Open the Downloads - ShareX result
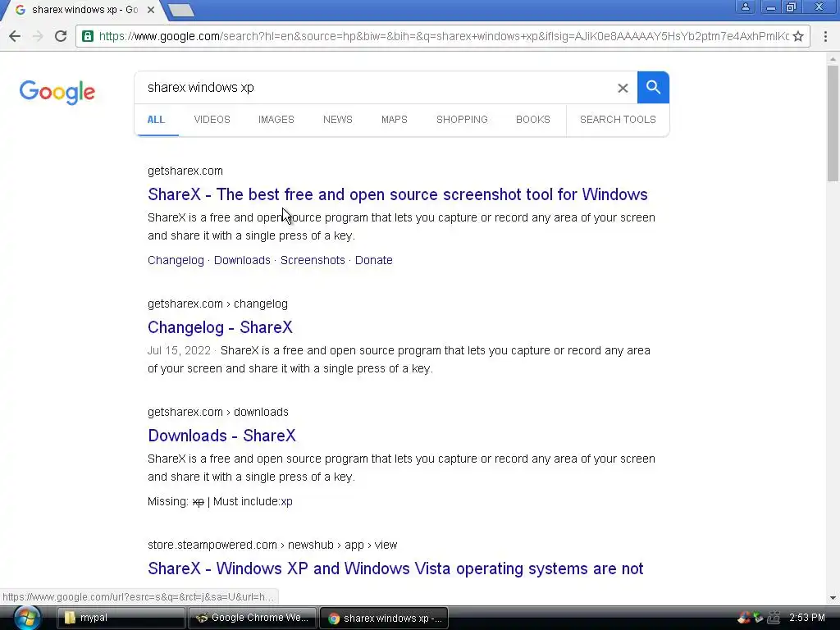Screen dimensions: 840x630 (221, 436)
